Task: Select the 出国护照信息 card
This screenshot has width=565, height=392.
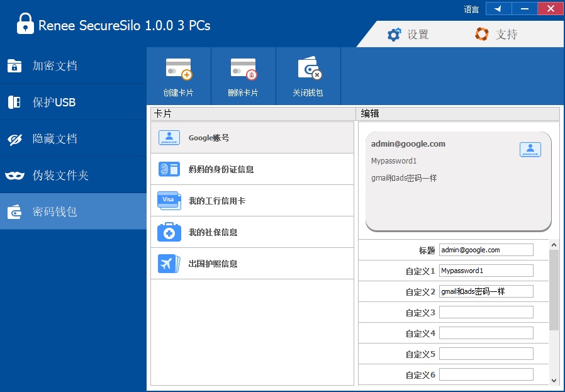Action: [252, 263]
